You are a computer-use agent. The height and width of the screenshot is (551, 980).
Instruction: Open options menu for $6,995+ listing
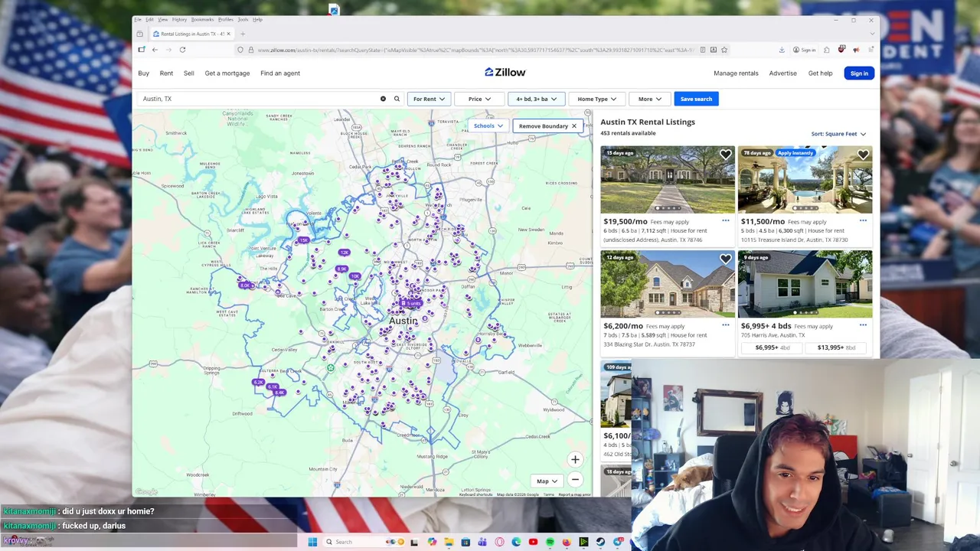(x=863, y=325)
